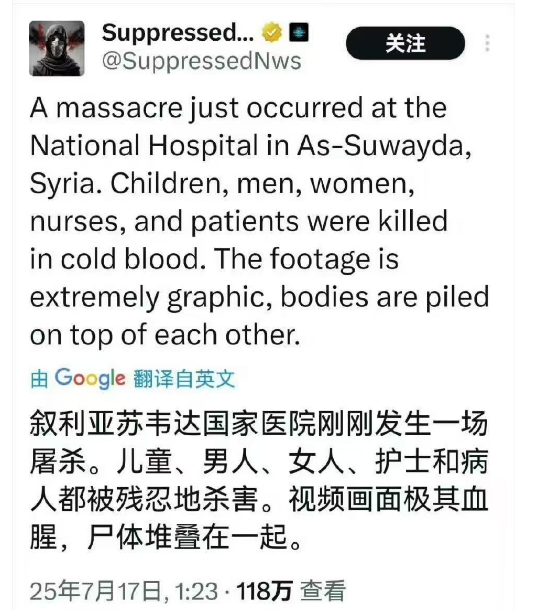Click the Google logo in translation notice
The width and height of the screenshot is (544, 610).
click(90, 379)
